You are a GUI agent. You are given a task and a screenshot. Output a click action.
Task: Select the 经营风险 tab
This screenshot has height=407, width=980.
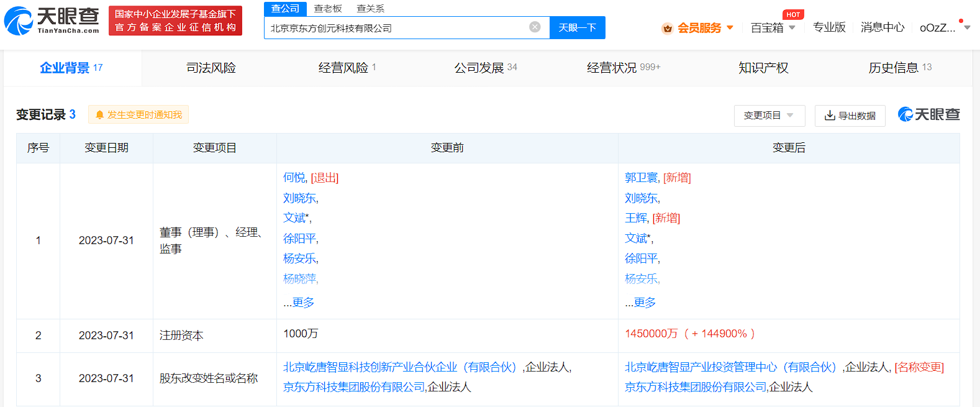[x=347, y=68]
